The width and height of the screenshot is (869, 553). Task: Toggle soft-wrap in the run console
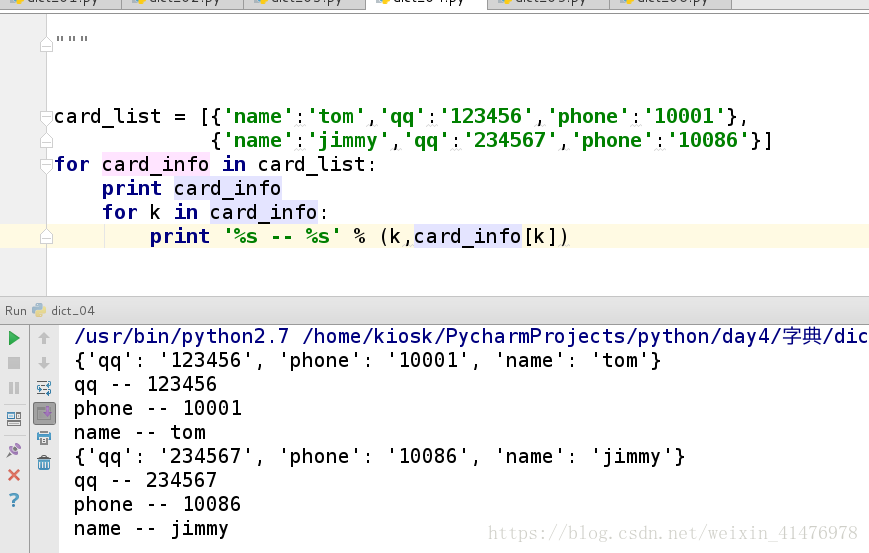pyautogui.click(x=44, y=388)
